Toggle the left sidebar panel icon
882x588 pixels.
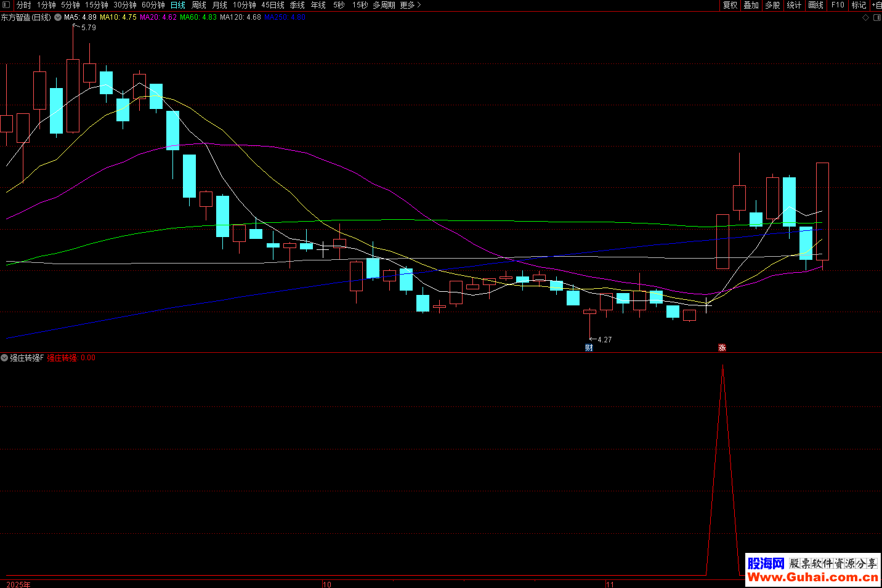pyautogui.click(x=6, y=5)
